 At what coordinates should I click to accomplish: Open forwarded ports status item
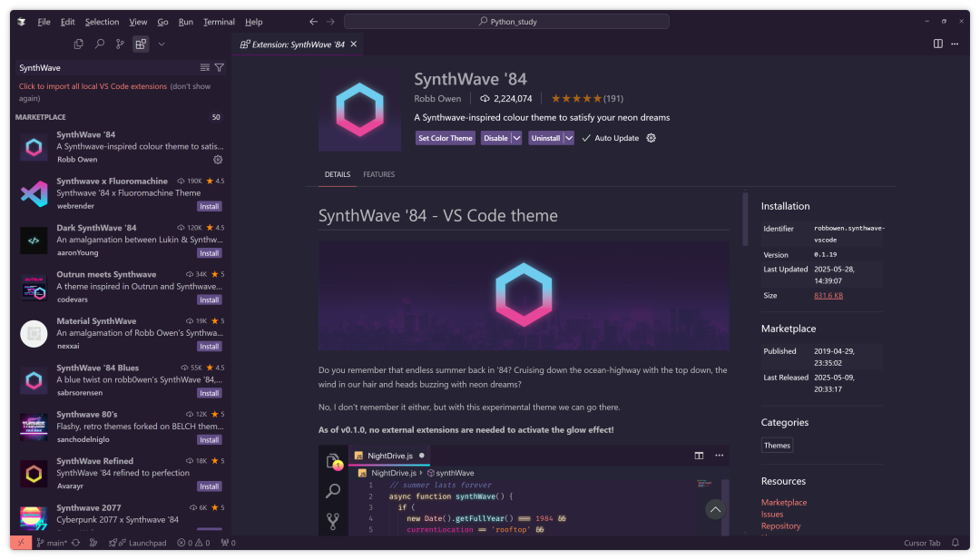[x=228, y=543]
